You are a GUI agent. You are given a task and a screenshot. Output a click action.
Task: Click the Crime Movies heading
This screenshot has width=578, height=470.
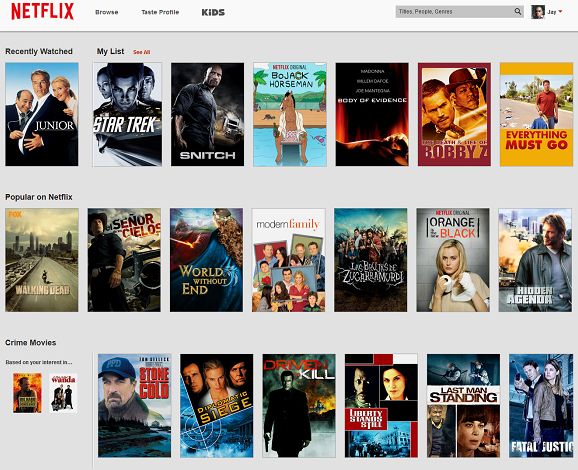pyautogui.click(x=31, y=342)
